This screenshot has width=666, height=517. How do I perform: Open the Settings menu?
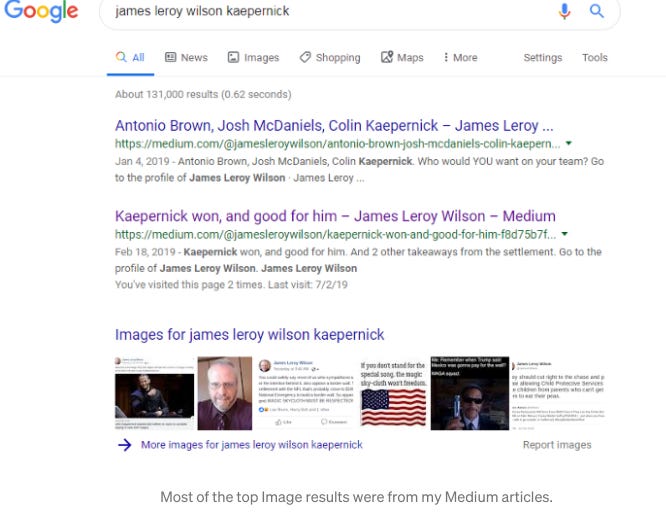[x=542, y=57]
